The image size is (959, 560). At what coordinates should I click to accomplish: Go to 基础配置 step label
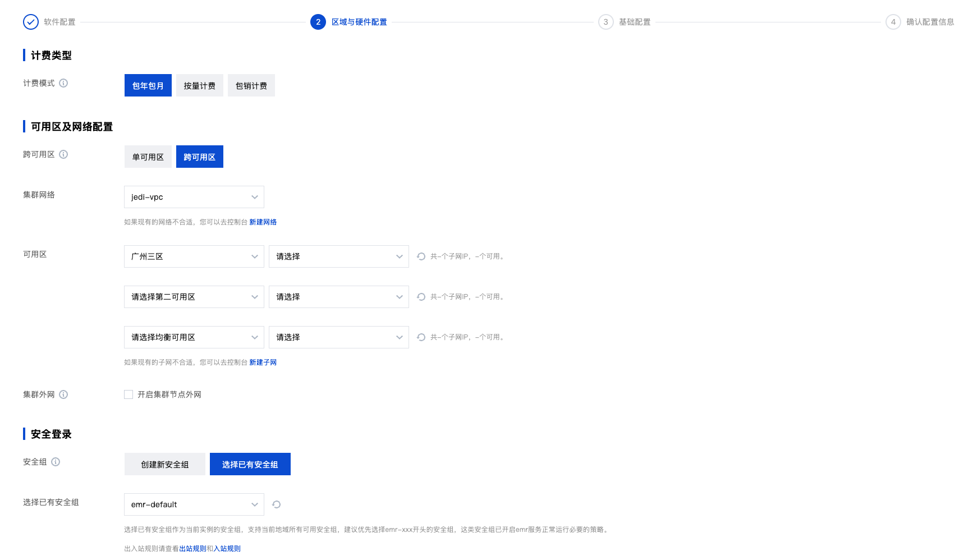[635, 22]
